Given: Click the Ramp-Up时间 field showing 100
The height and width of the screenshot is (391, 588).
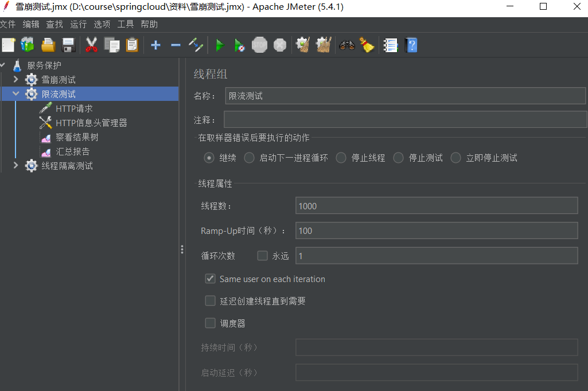Looking at the screenshot, I should click(x=437, y=230).
